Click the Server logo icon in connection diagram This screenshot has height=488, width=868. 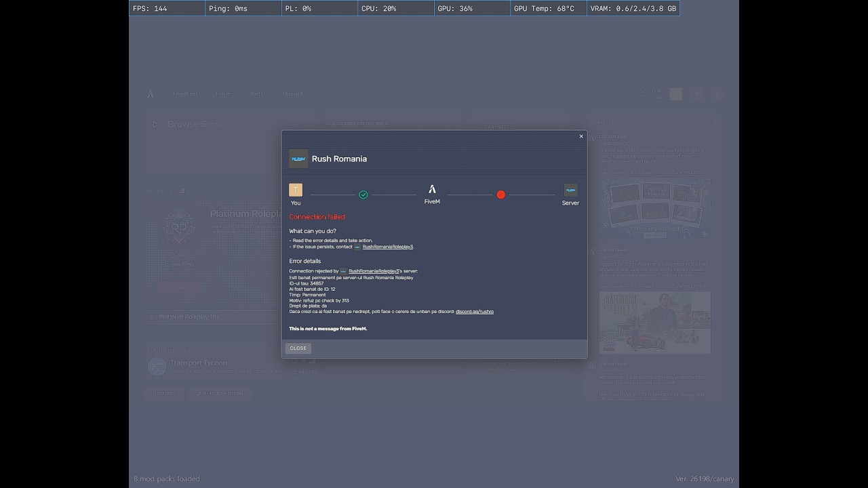[570, 190]
